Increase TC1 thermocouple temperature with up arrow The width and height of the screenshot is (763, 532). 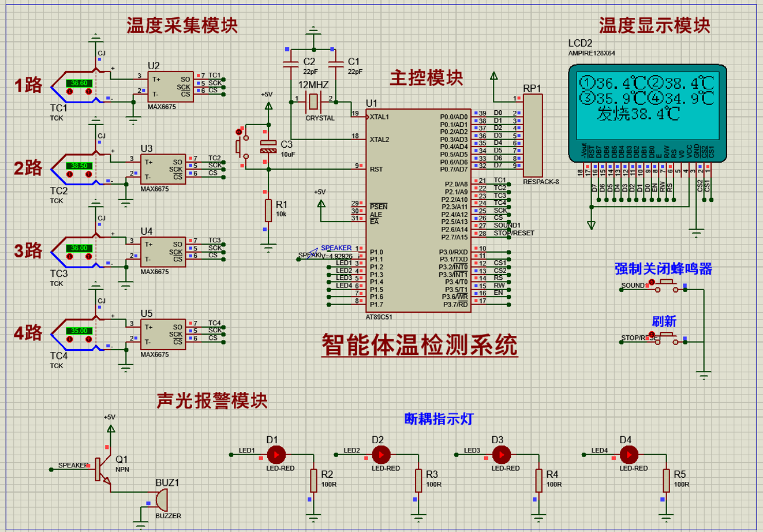(x=88, y=92)
